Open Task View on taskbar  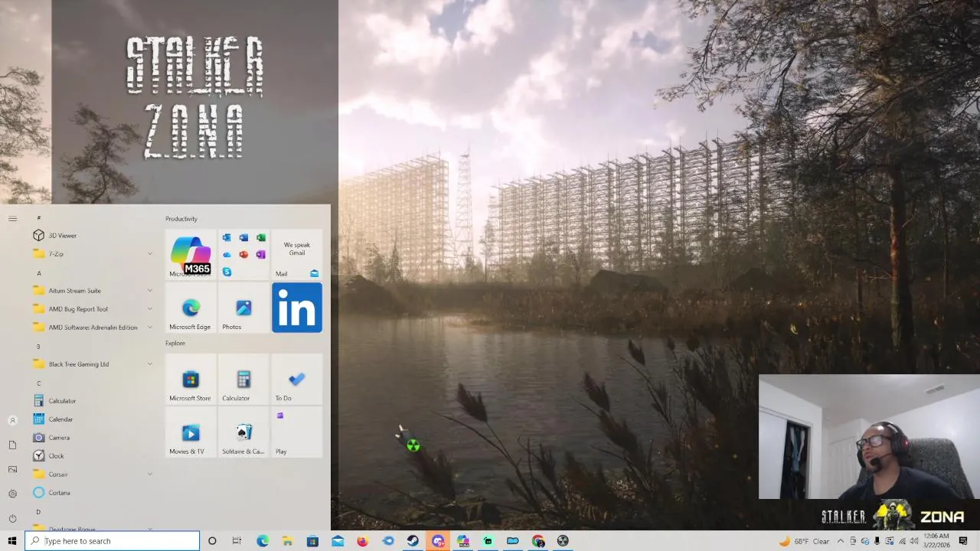coord(237,541)
